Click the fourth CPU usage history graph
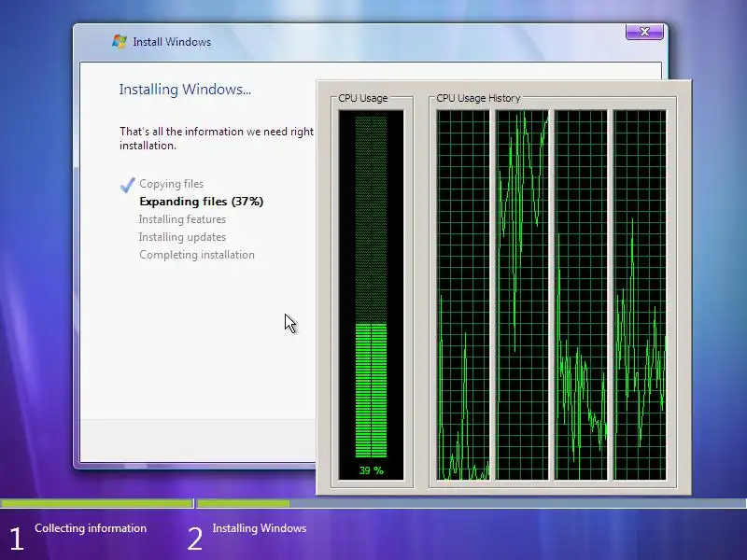This screenshot has width=747, height=560. (x=640, y=295)
